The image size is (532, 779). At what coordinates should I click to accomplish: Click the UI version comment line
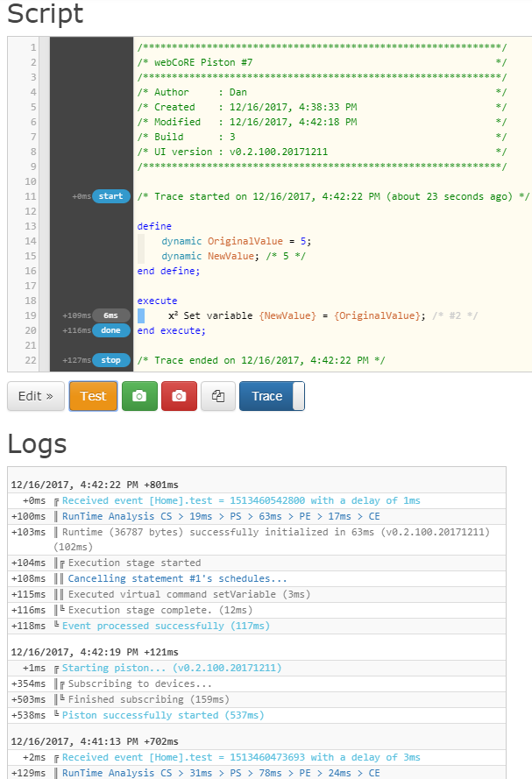322,152
